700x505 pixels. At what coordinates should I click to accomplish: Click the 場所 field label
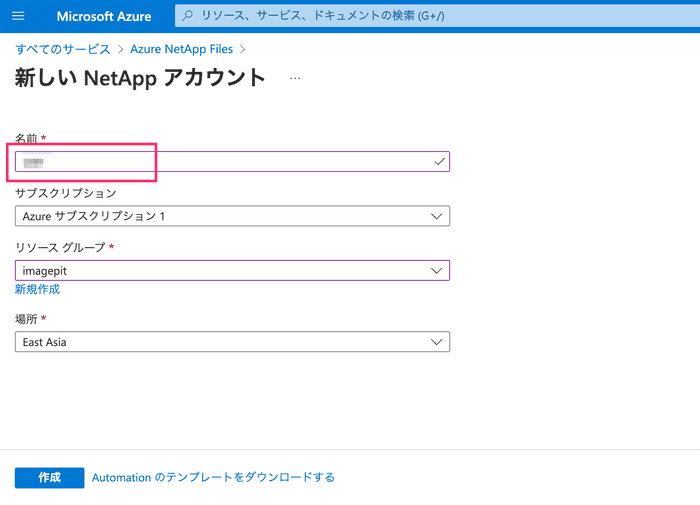click(x=26, y=319)
